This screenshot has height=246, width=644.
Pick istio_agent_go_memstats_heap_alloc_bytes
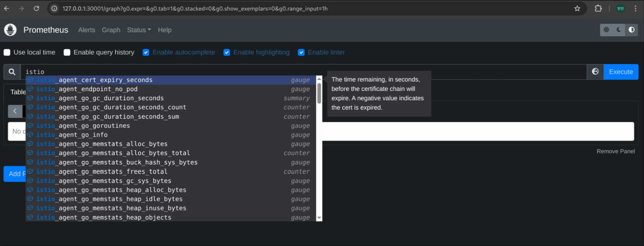pos(171,190)
